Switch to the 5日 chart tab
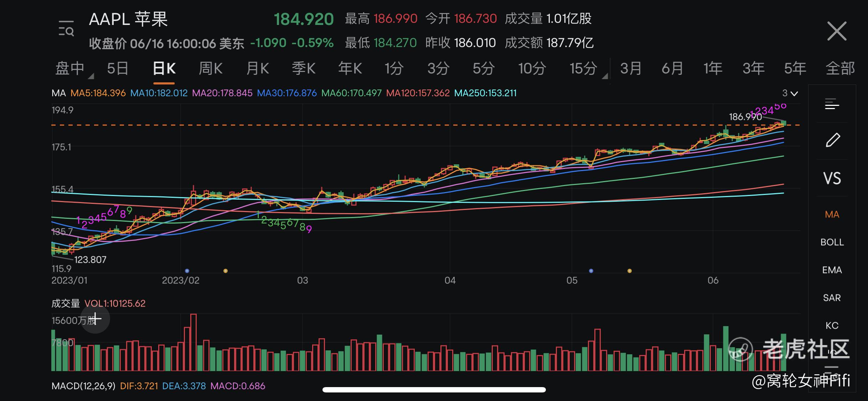868x401 pixels. (118, 68)
